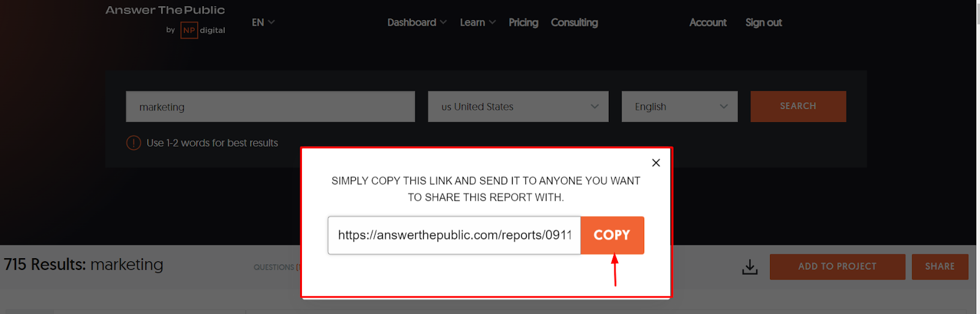Go to the Pricing page
The height and width of the screenshot is (314, 980).
pyautogui.click(x=523, y=23)
